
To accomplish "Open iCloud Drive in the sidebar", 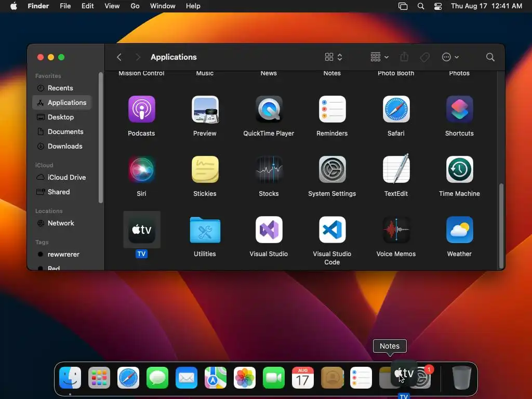I will coord(62,178).
